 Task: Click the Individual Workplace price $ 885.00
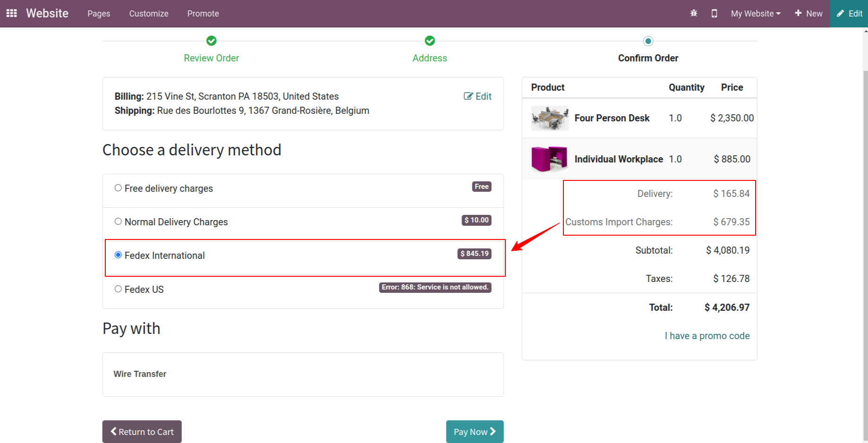[732, 159]
